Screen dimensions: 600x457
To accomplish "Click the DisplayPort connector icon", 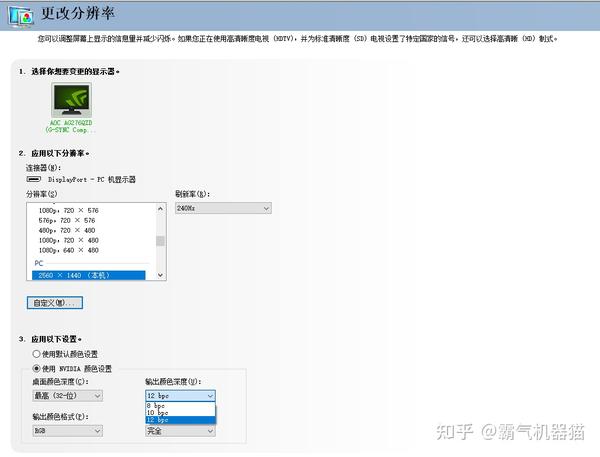I will (x=34, y=179).
